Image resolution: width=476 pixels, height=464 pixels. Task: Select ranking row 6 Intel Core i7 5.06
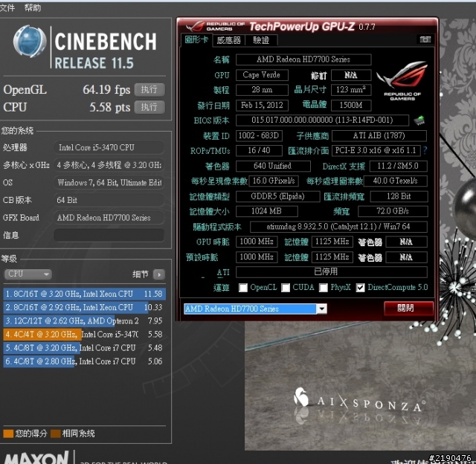coord(84,361)
